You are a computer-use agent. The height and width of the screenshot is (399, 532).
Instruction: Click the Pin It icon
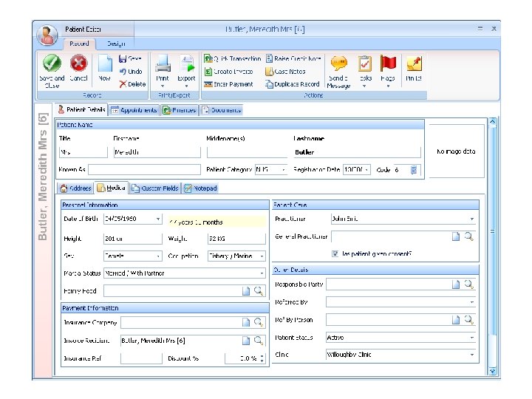(414, 64)
